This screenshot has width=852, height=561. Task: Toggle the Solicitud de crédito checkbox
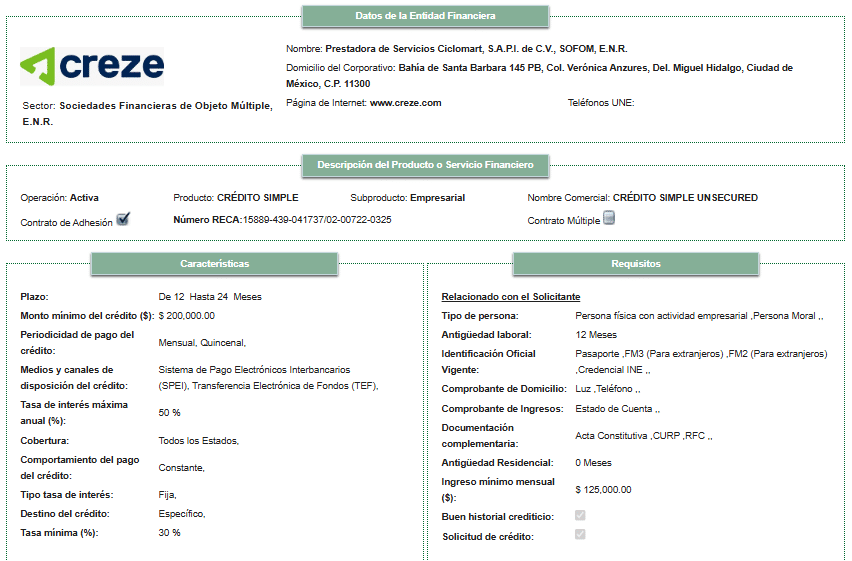(580, 534)
